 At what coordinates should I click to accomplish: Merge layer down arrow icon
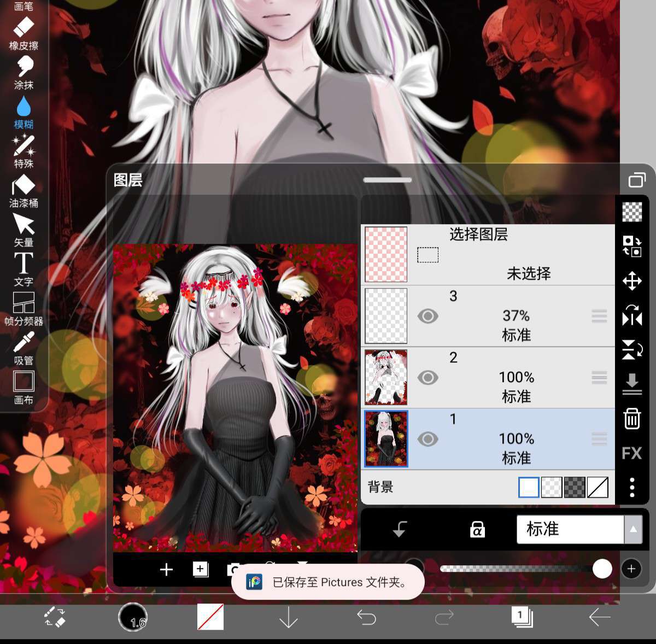(632, 384)
